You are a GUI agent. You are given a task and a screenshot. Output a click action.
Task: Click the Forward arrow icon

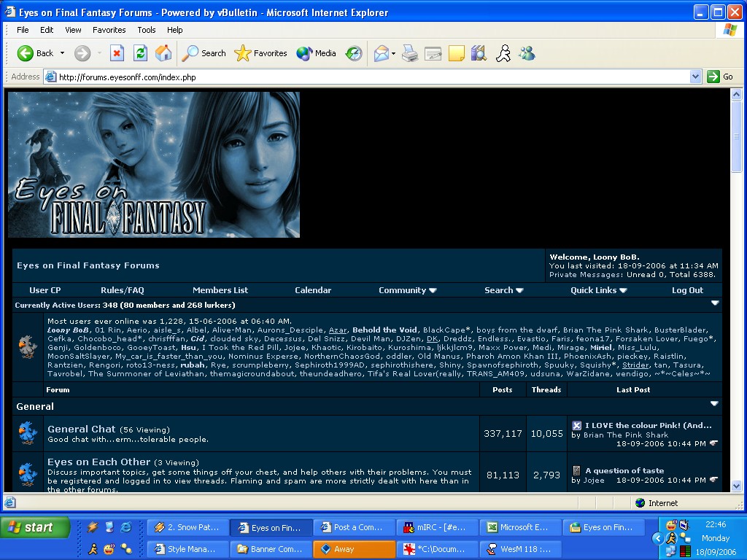82,53
